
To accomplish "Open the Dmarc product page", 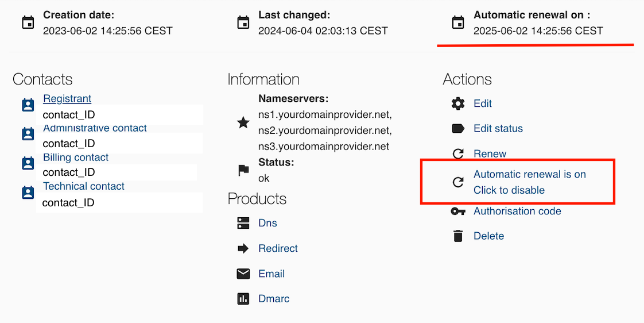I will coord(274,299).
